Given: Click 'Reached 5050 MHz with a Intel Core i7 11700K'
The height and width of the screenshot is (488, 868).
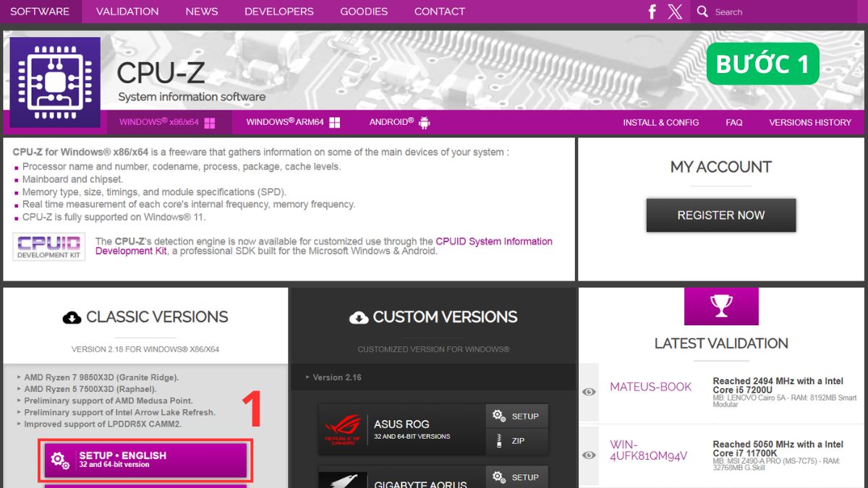Looking at the screenshot, I should (x=778, y=449).
